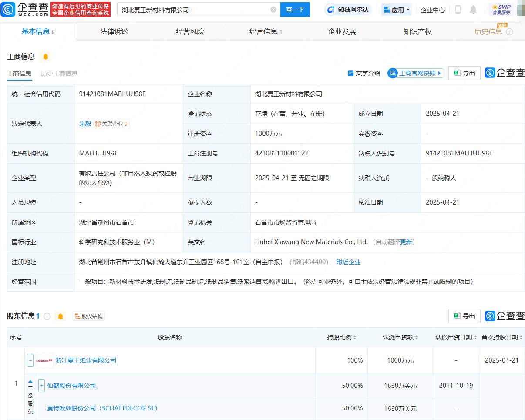The width and height of the screenshot is (525, 420).
Task: Select the 工商信息 sub-tab
Action: (x=19, y=74)
